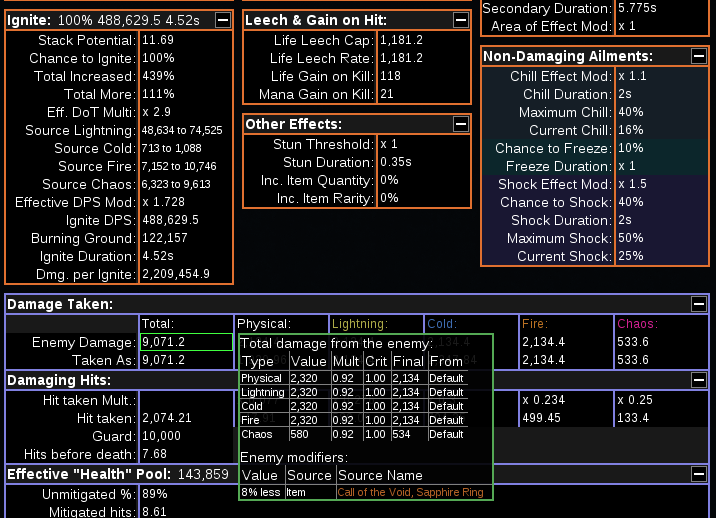Image resolution: width=716 pixels, height=518 pixels.
Task: Click the Chill Duration value 2s
Action: pos(625,94)
